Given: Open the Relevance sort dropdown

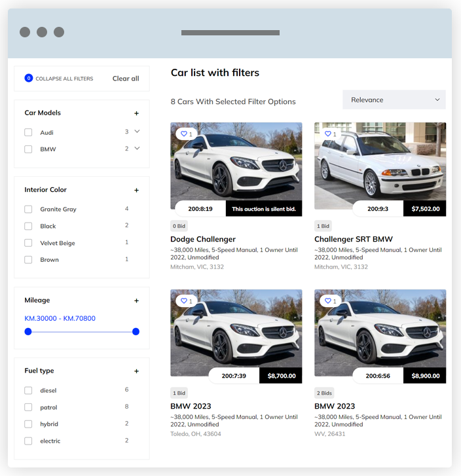Looking at the screenshot, I should tap(394, 100).
